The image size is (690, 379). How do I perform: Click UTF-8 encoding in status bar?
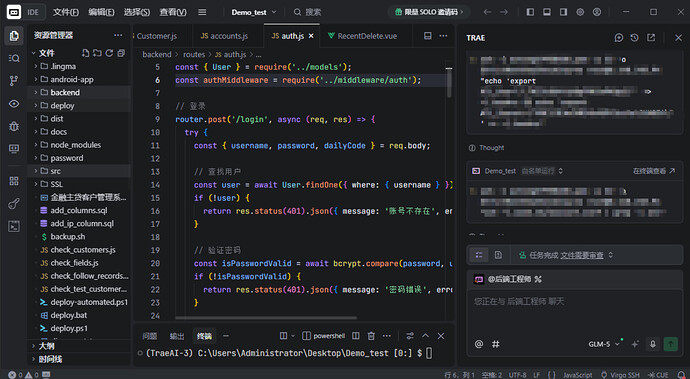[x=518, y=375]
